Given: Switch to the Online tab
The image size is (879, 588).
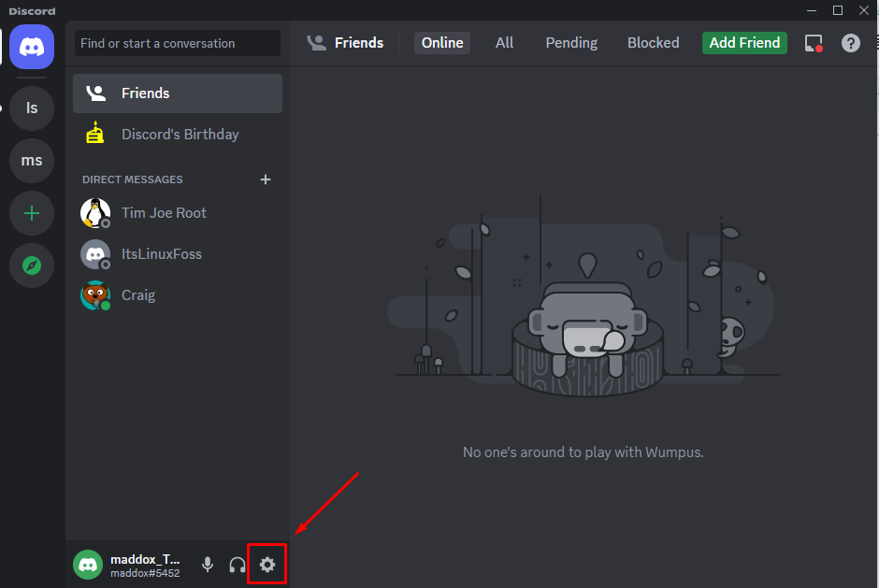Looking at the screenshot, I should [x=442, y=43].
